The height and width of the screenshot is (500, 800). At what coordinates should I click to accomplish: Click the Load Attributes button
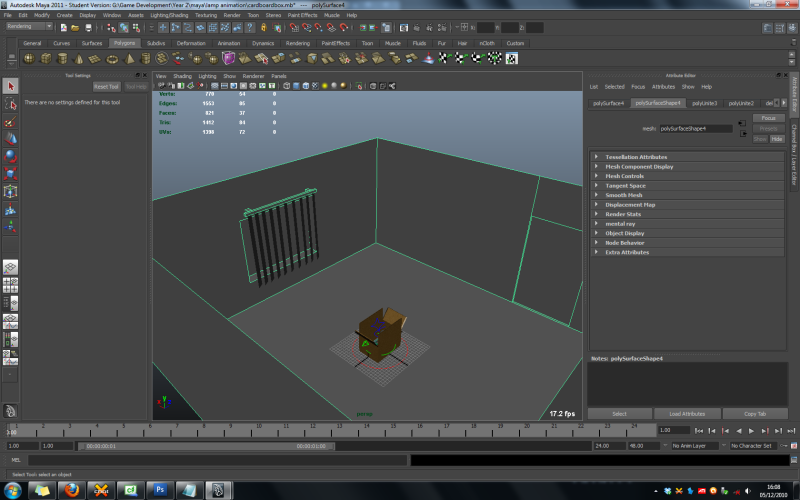685,413
